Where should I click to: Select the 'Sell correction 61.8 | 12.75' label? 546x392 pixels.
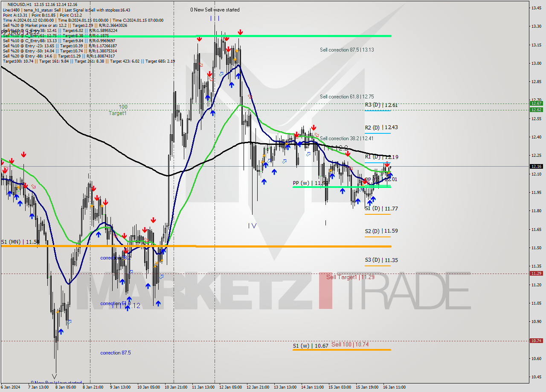(x=347, y=97)
